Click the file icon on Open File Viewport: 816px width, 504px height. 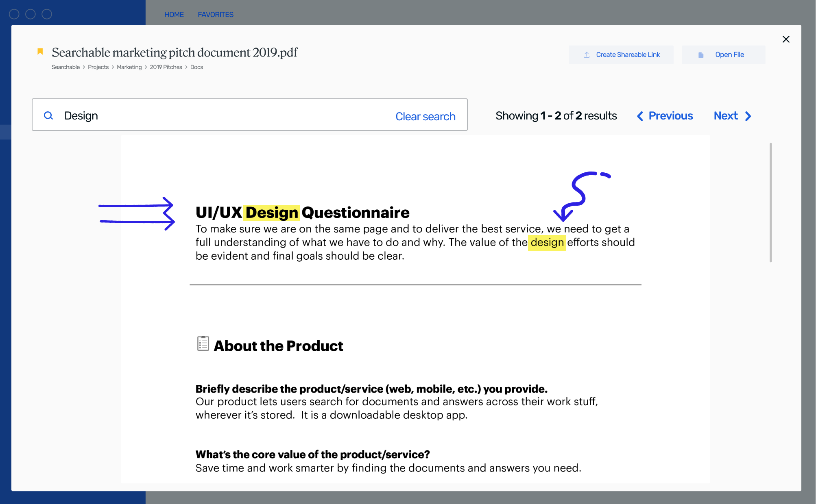(x=701, y=55)
